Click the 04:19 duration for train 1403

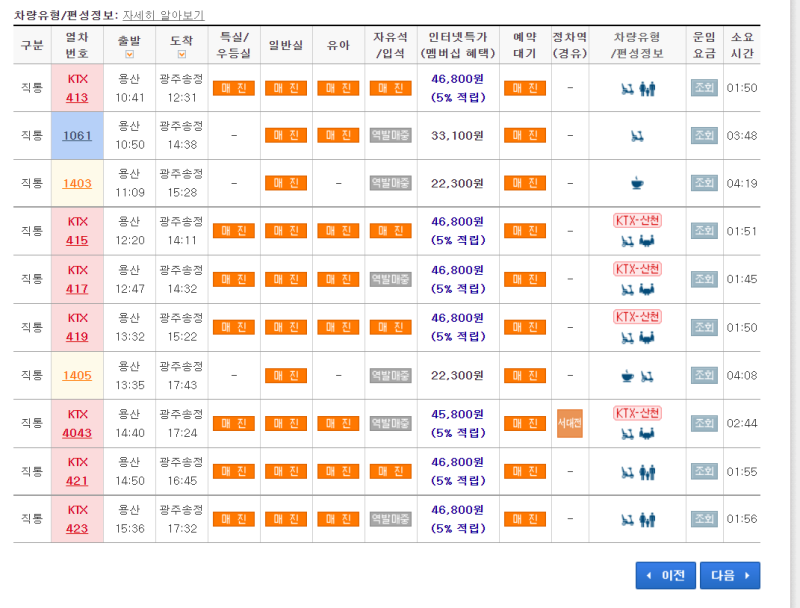[x=742, y=183]
